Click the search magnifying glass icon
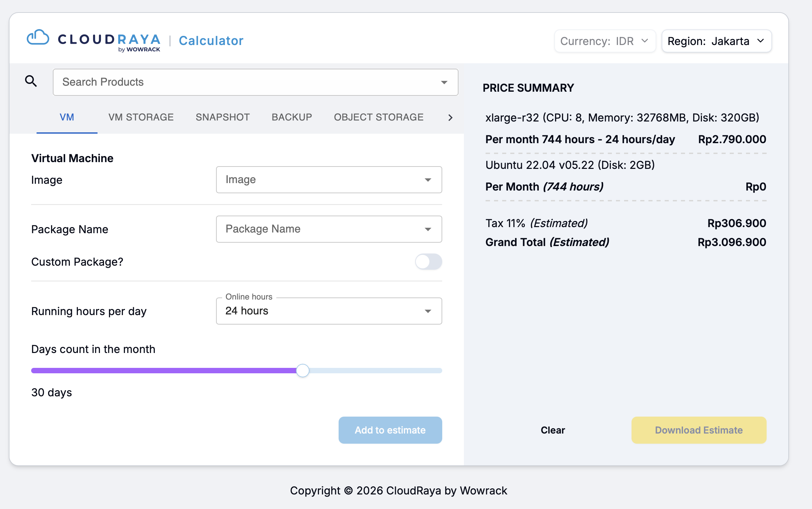 tap(31, 81)
